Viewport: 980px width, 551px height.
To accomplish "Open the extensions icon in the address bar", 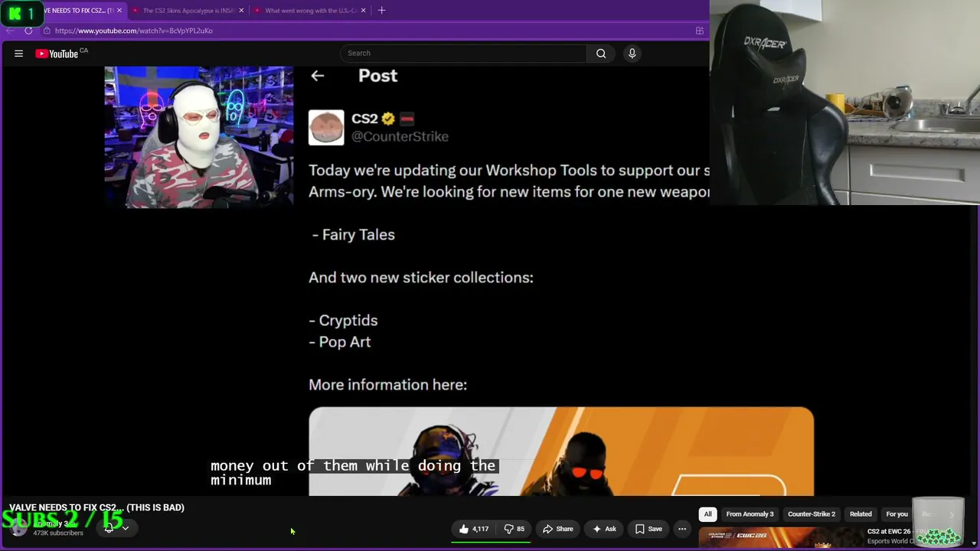I will [x=699, y=31].
